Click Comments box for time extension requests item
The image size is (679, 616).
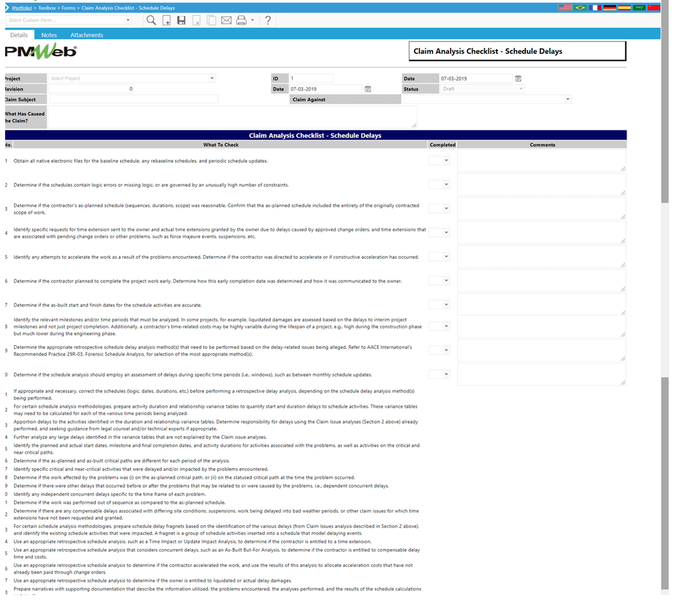pos(541,233)
